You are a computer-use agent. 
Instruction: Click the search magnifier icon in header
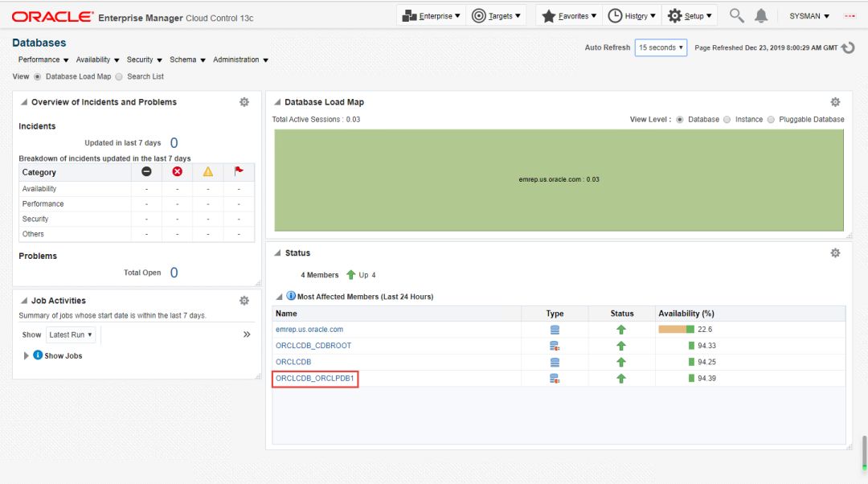736,16
